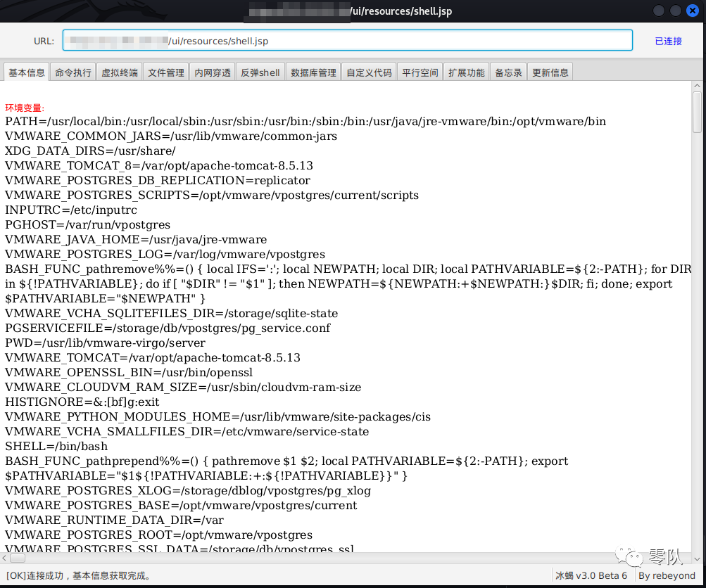This screenshot has width=706, height=588.
Task: Click the PGHOST=/var/run/vpostgres line
Action: coord(87,225)
